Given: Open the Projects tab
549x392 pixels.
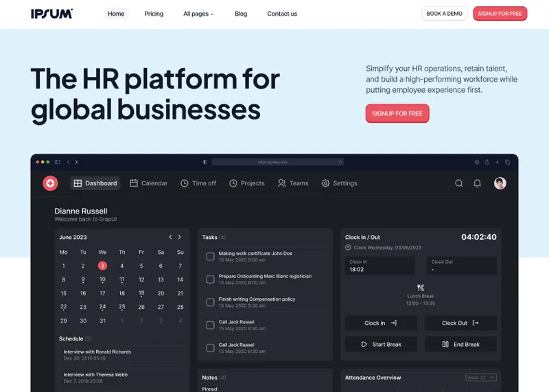Looking at the screenshot, I should click(x=247, y=183).
